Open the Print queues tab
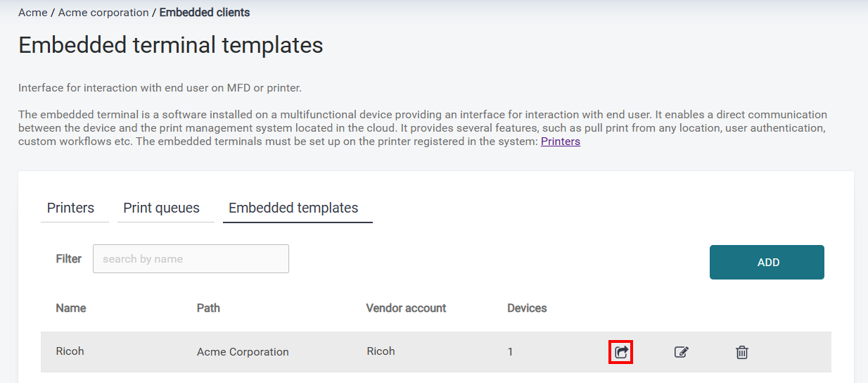This screenshot has height=383, width=868. pos(161,208)
